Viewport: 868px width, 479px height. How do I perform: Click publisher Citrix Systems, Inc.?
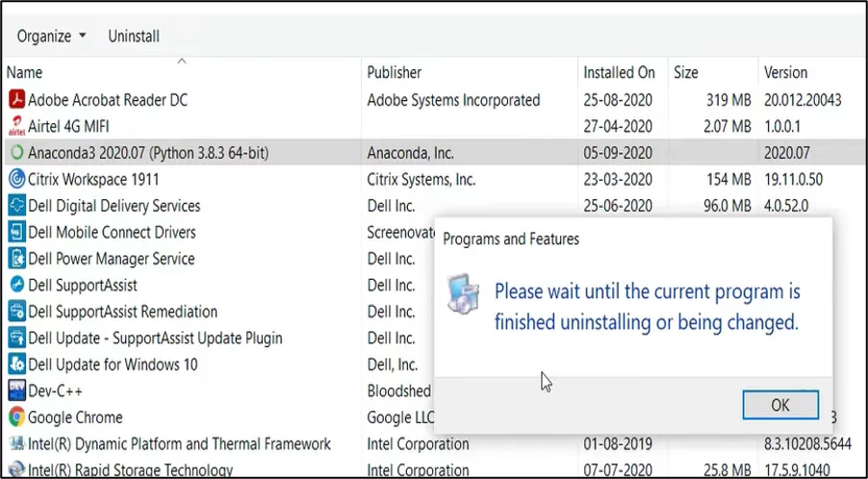tap(421, 179)
